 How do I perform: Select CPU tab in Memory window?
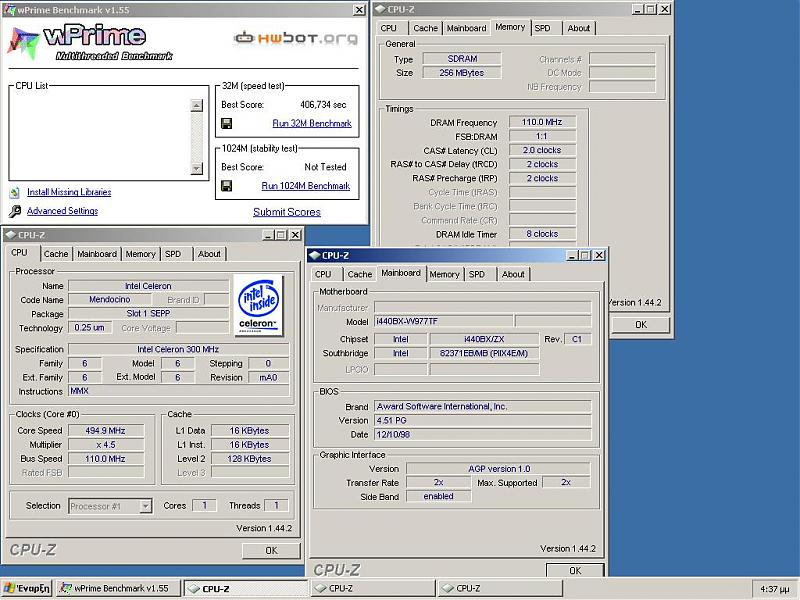[x=388, y=29]
